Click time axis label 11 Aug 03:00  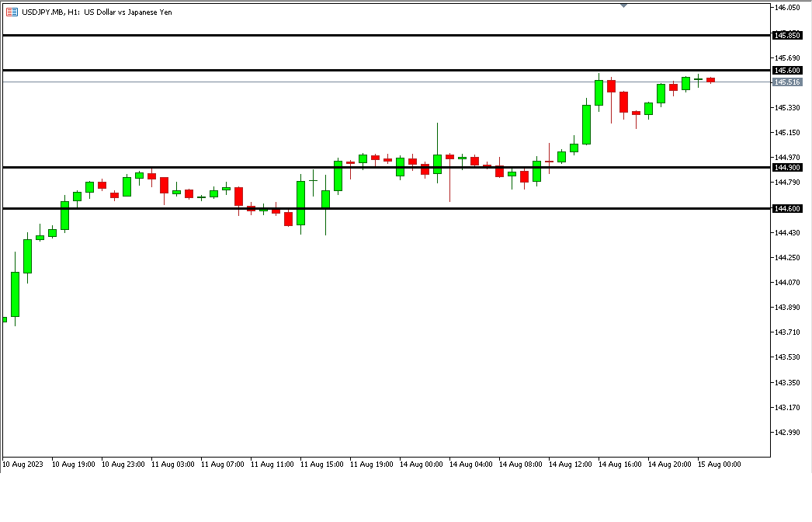pyautogui.click(x=173, y=464)
